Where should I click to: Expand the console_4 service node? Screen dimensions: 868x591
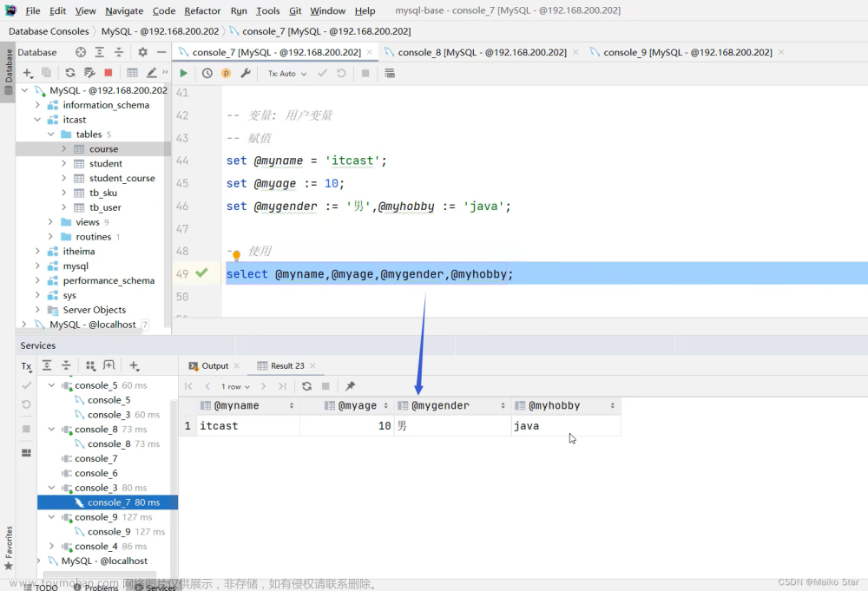pos(51,546)
